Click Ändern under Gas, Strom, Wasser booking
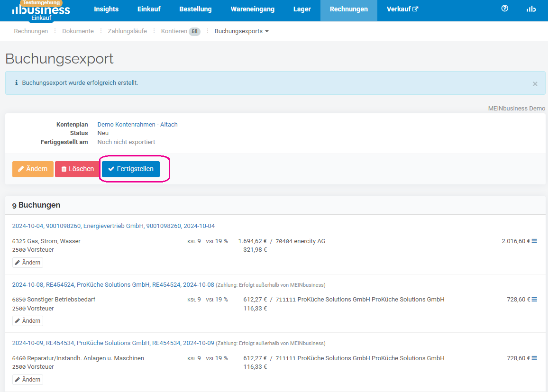Image resolution: width=548 pixels, height=392 pixels. coord(27,263)
